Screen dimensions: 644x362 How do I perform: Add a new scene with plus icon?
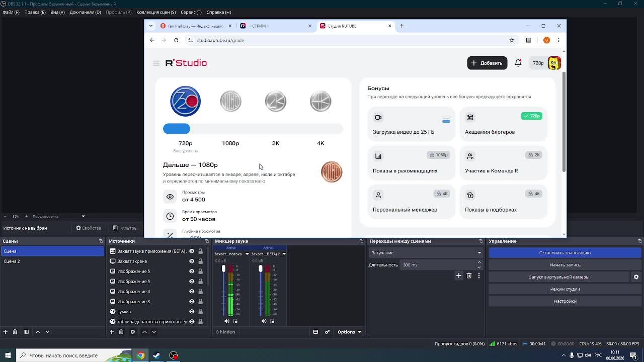click(x=6, y=332)
